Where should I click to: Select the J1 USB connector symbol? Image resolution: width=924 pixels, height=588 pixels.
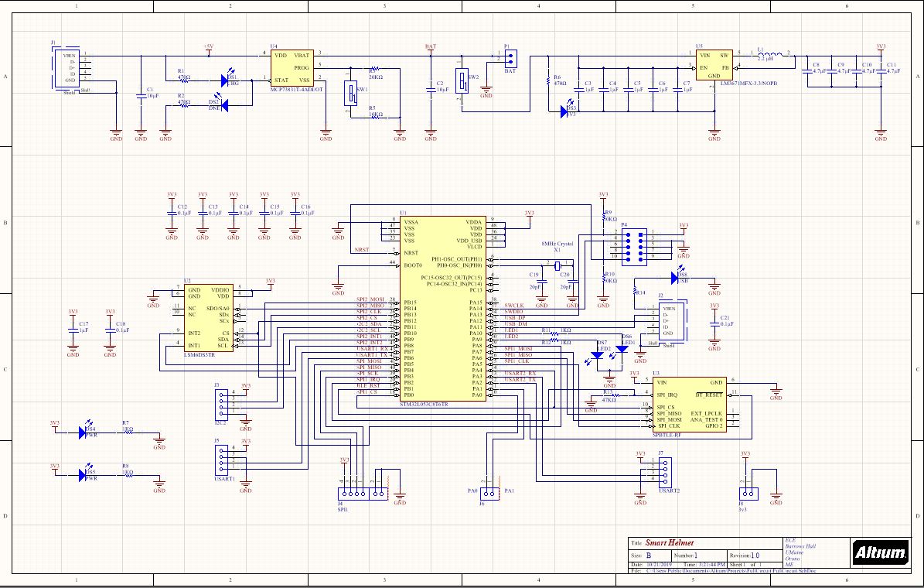(x=64, y=69)
